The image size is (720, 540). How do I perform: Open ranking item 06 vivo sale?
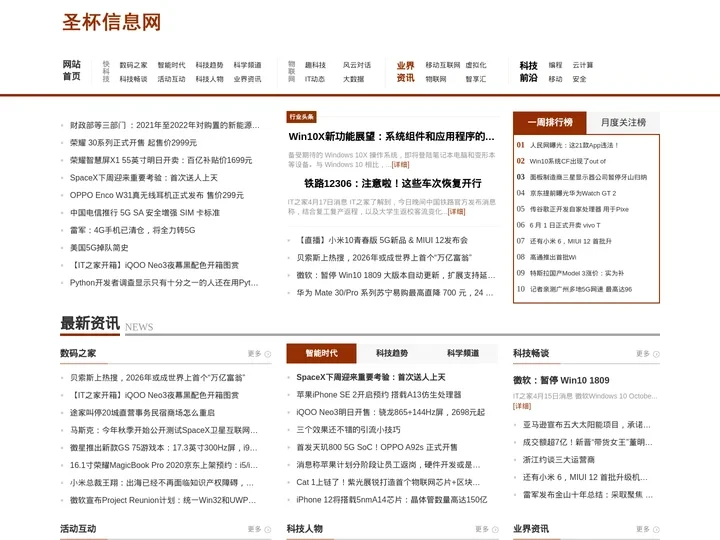pyautogui.click(x=565, y=225)
